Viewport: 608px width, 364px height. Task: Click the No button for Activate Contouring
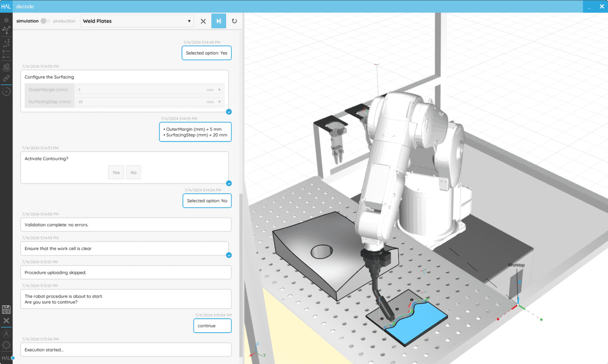133,172
